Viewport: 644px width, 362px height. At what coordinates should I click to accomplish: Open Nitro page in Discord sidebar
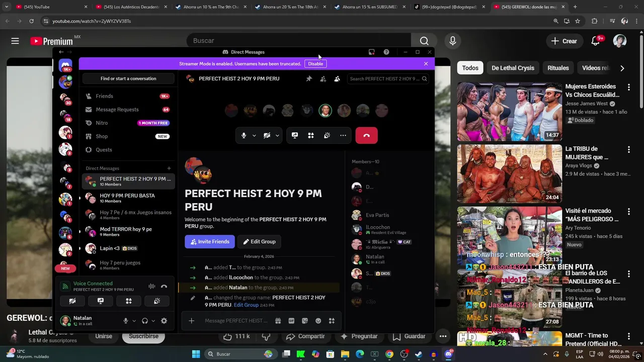[129, 123]
